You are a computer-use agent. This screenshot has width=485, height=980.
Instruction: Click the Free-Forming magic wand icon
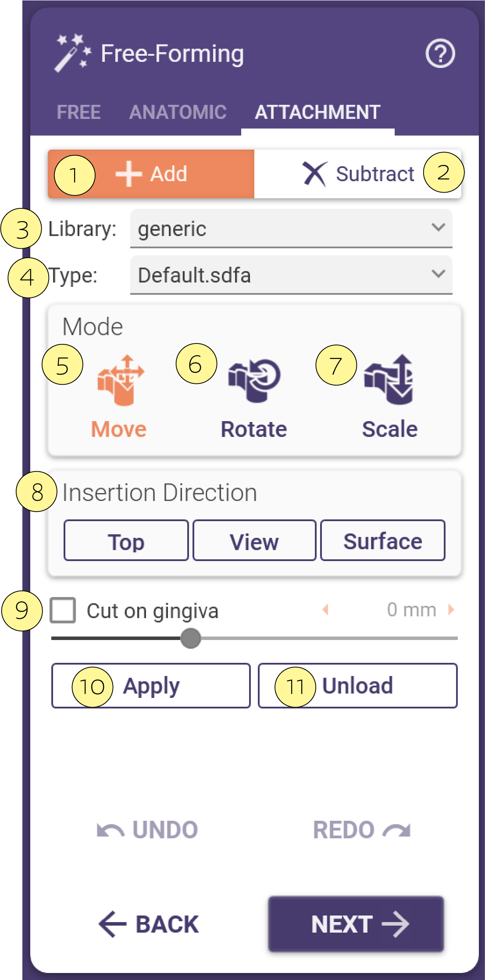point(73,53)
